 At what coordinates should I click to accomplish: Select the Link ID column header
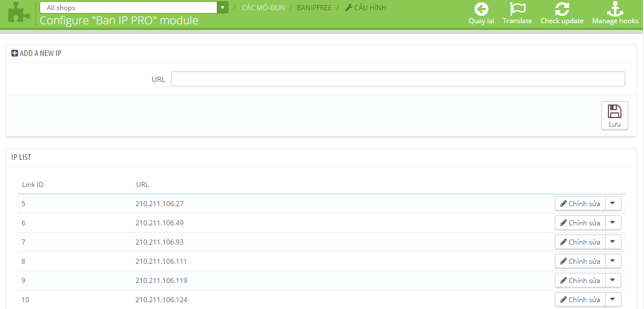[x=32, y=185]
